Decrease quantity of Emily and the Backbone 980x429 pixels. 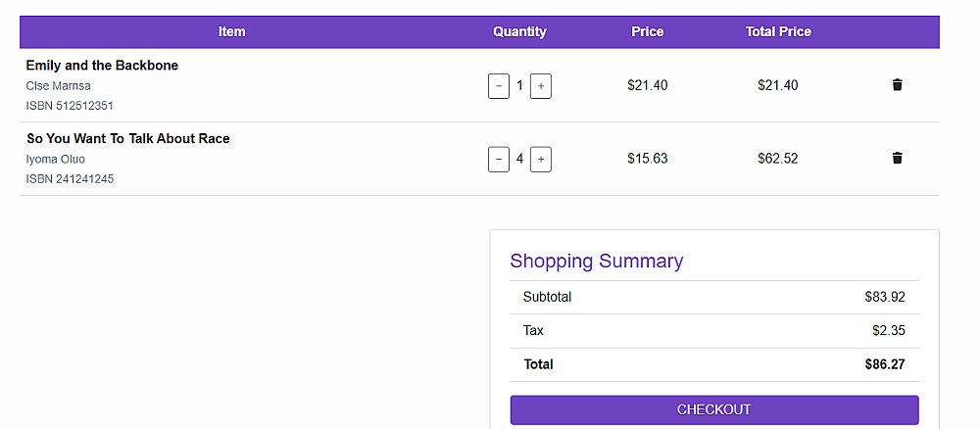(499, 86)
